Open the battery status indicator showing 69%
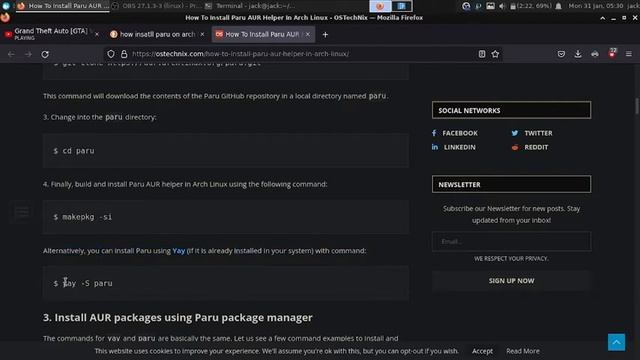The image size is (640, 360). (531, 6)
